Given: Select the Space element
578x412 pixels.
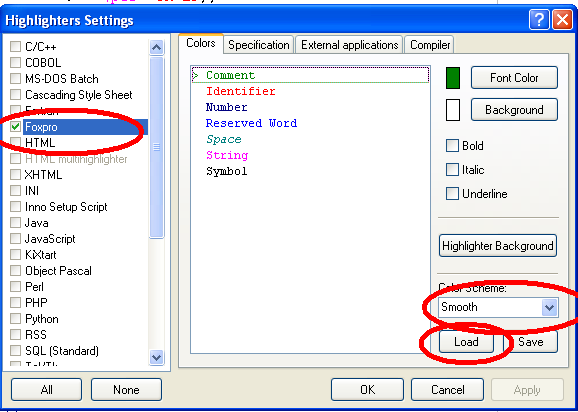Looking at the screenshot, I should point(224,139).
